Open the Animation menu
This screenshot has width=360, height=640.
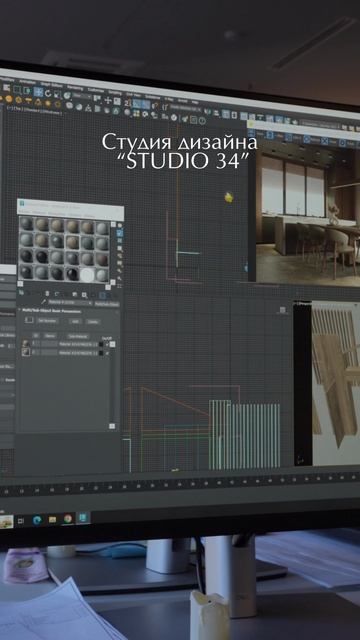27,81
